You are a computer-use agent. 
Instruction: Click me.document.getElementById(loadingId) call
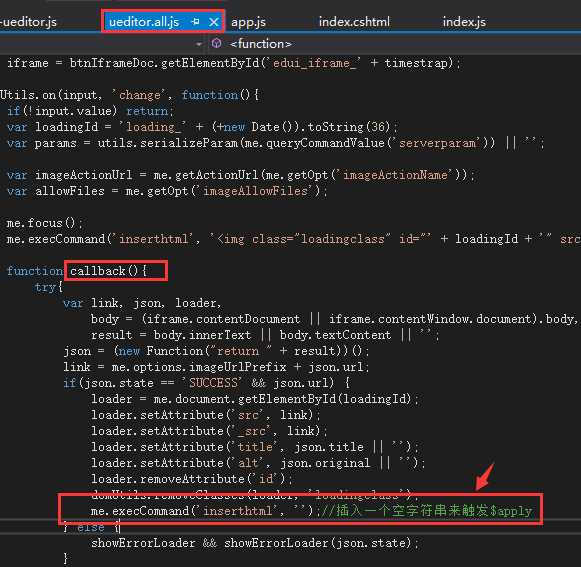point(282,399)
